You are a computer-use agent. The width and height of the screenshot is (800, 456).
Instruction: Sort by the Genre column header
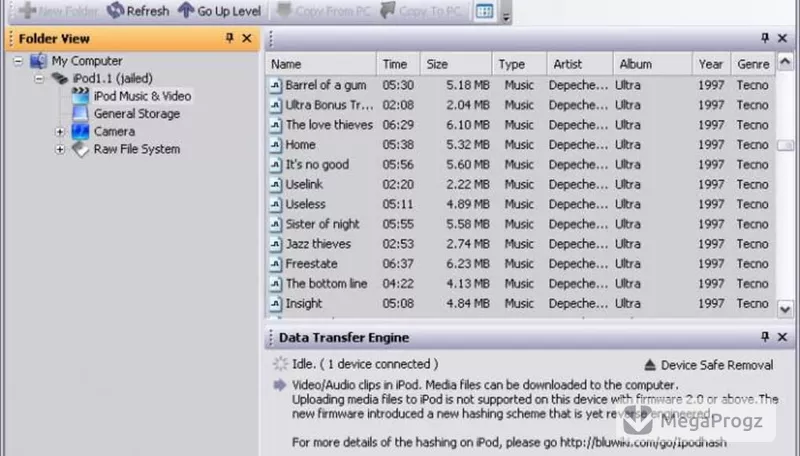pyautogui.click(x=753, y=64)
